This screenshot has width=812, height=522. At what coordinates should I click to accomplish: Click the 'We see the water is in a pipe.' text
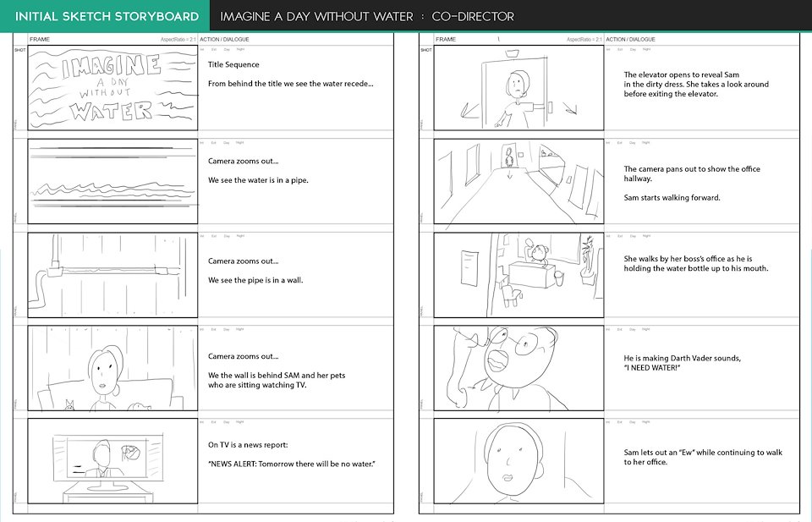(258, 181)
